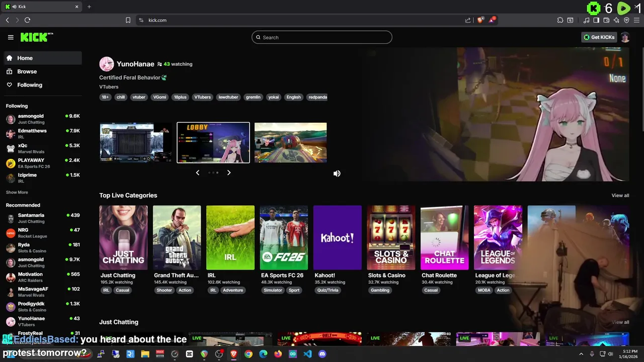
Task: Open the Kahoot! category card
Action: pyautogui.click(x=338, y=238)
